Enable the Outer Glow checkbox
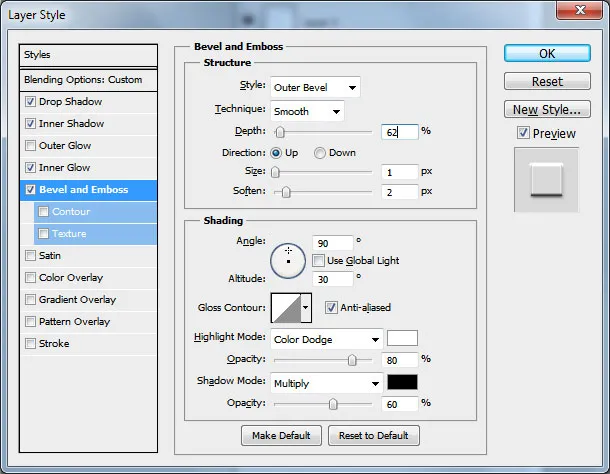 tap(30, 146)
